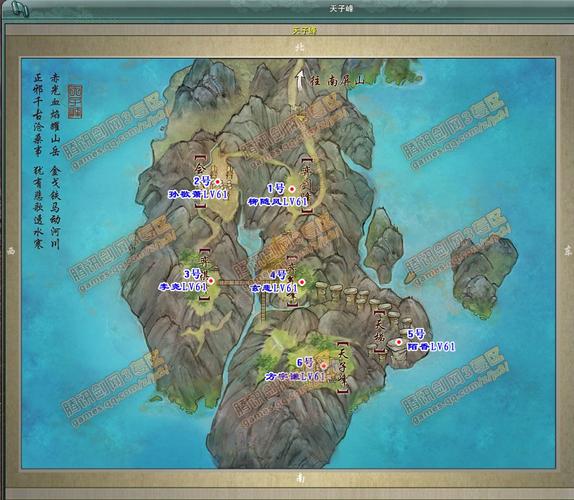574x500 pixels.
Task: Click the bracketed 天子峰 location name on map
Action: (343, 368)
